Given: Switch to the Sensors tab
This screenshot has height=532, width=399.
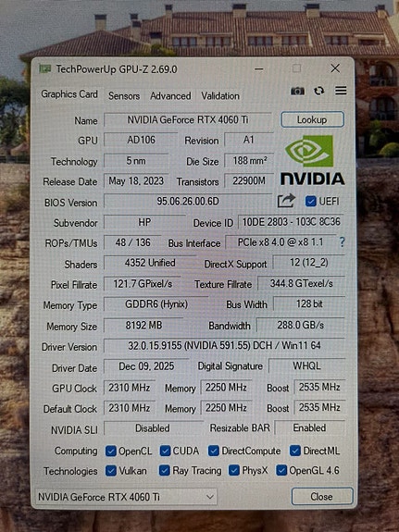Looking at the screenshot, I should click(124, 96).
